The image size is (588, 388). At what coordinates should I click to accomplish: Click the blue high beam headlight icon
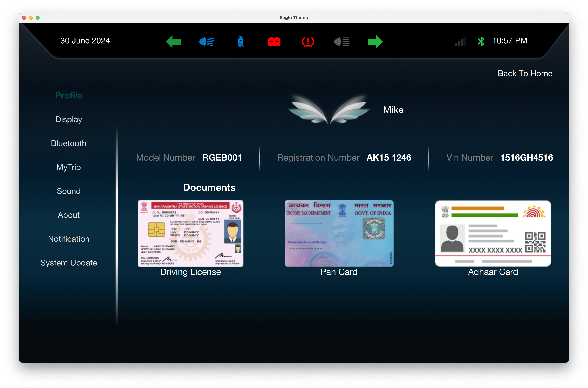tap(207, 41)
